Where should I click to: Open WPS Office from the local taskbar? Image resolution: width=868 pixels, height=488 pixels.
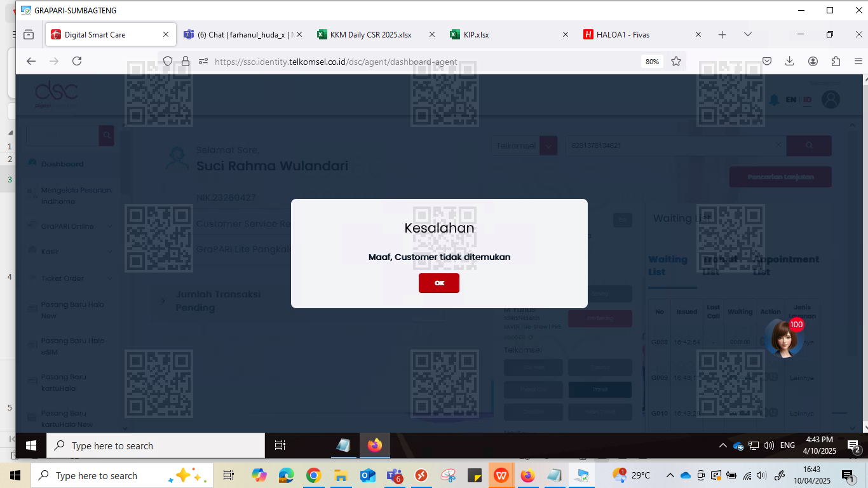click(501, 475)
